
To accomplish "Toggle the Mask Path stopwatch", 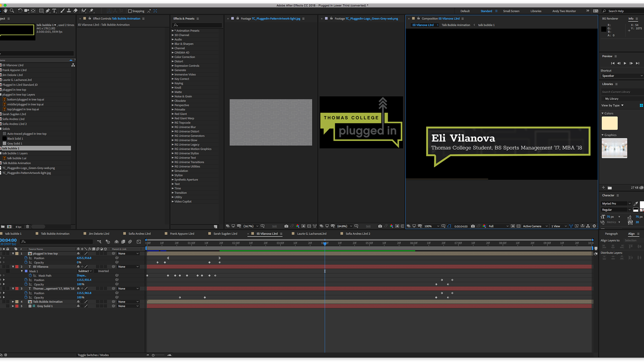I will [31, 276].
